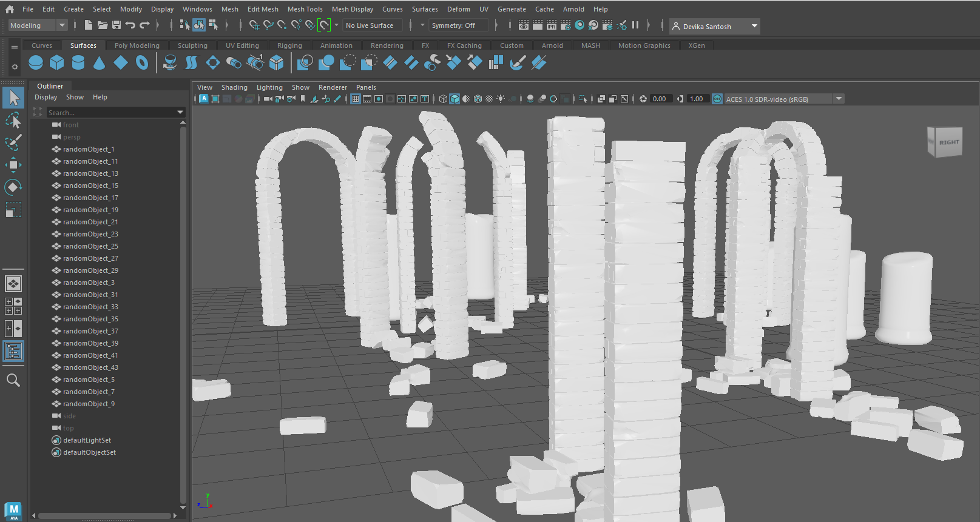This screenshot has height=522, width=980.
Task: Open the IPR render icon
Action: (x=551, y=25)
